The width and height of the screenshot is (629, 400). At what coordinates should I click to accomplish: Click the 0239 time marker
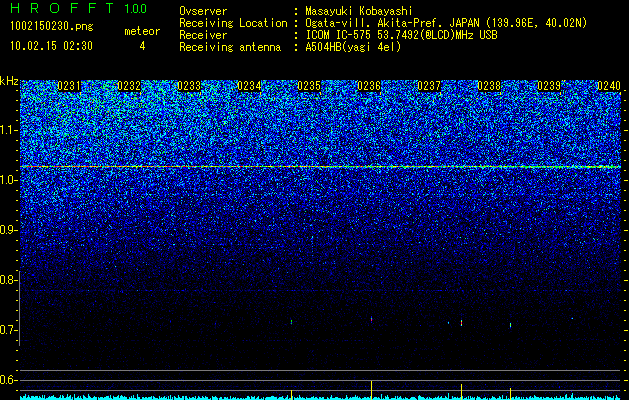(549, 86)
